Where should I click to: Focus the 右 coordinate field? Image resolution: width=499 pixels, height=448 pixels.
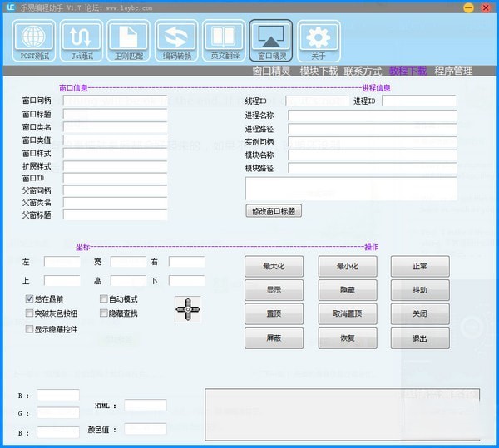tap(187, 262)
